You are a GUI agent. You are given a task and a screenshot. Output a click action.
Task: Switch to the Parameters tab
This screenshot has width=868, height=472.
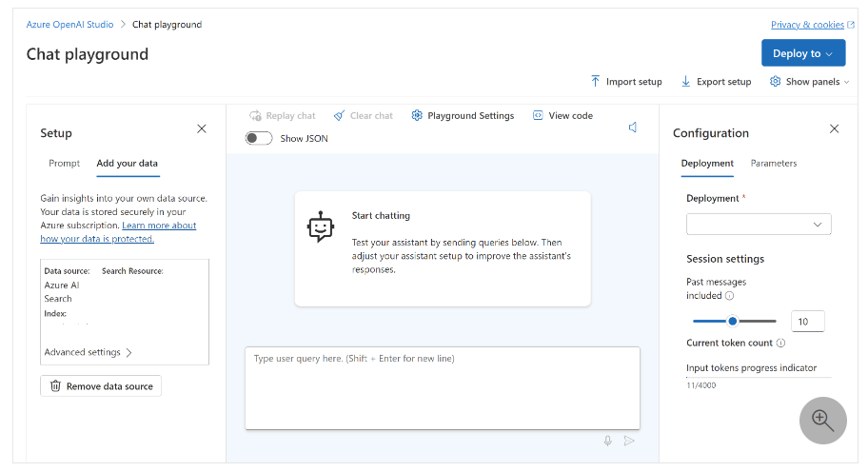tap(774, 164)
